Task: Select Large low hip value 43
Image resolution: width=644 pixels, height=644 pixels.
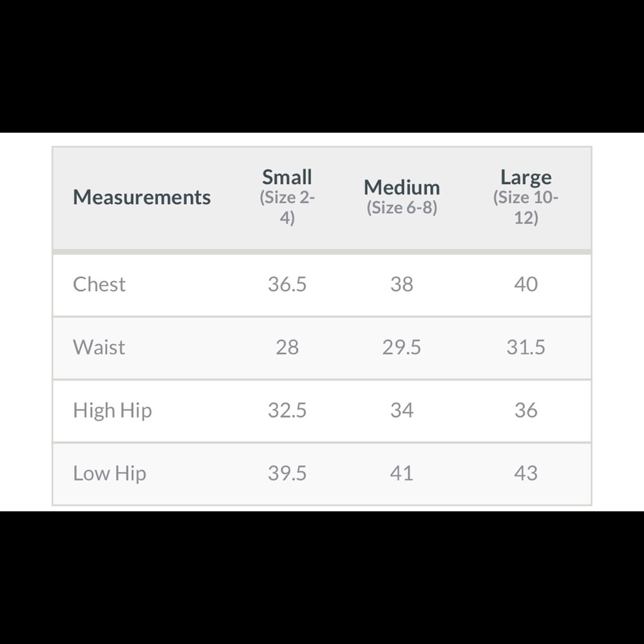Action: 526,473
